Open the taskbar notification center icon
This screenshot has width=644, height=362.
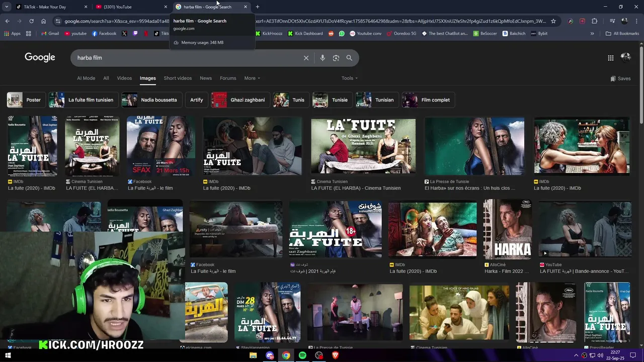pyautogui.click(x=633, y=355)
